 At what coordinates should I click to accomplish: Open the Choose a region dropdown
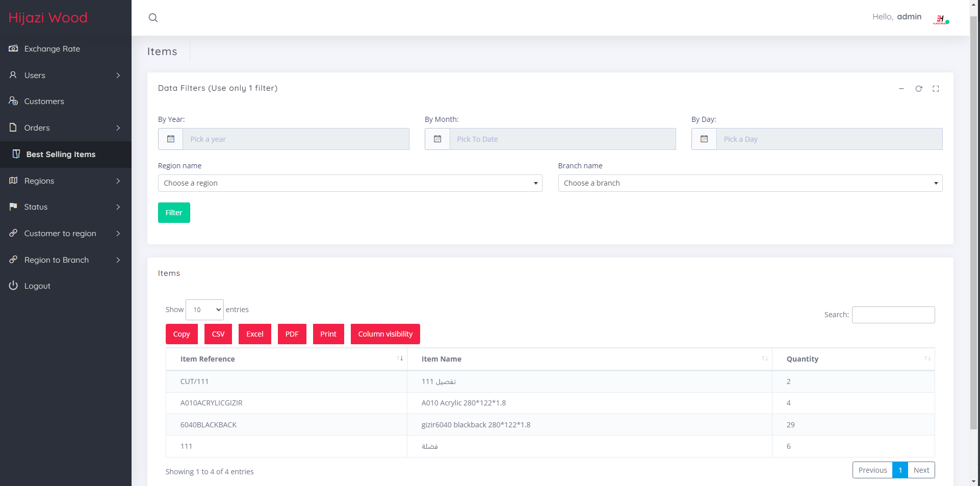click(x=350, y=183)
